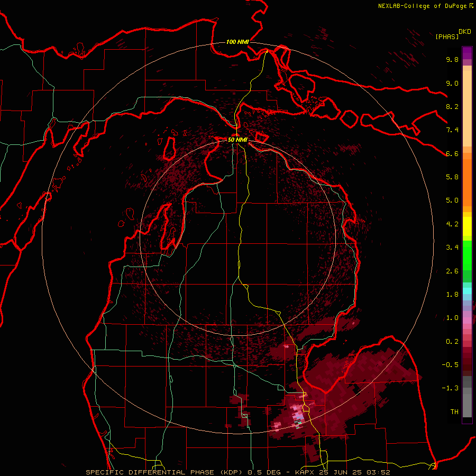476x476 pixels.
Task: Click the 9.8 value on the scale
Action: 452,59
